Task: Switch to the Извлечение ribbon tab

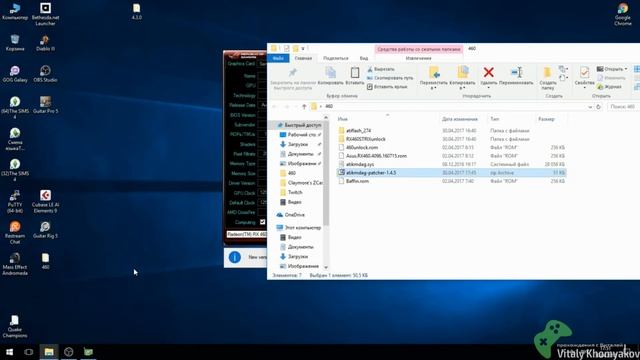Action: tap(418, 58)
